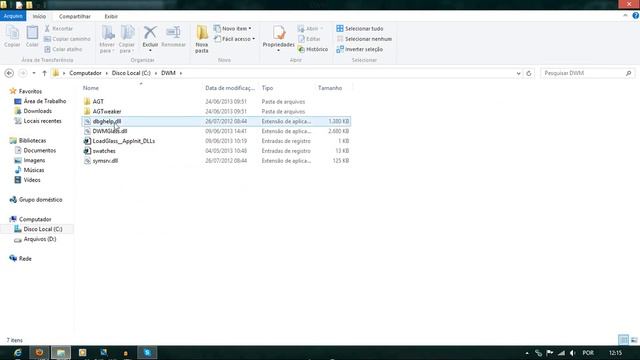640x360 pixels.
Task: Open Internet Explorer from the taskbar
Action: [x=17, y=353]
